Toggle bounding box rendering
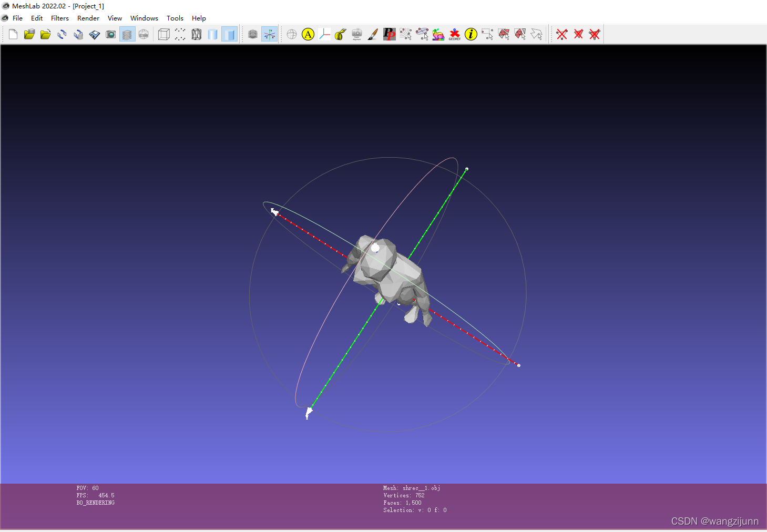 pyautogui.click(x=164, y=34)
